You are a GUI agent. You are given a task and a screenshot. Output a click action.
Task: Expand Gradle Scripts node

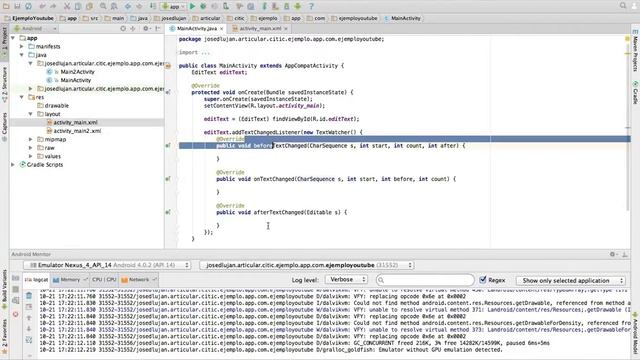click(13, 164)
